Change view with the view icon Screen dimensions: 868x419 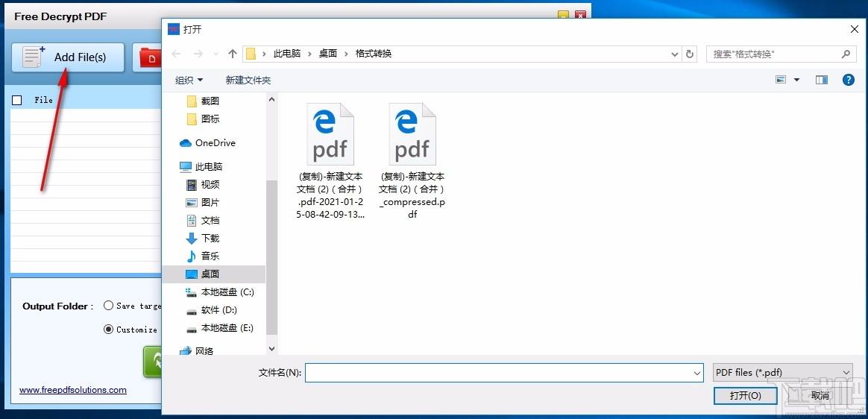781,80
